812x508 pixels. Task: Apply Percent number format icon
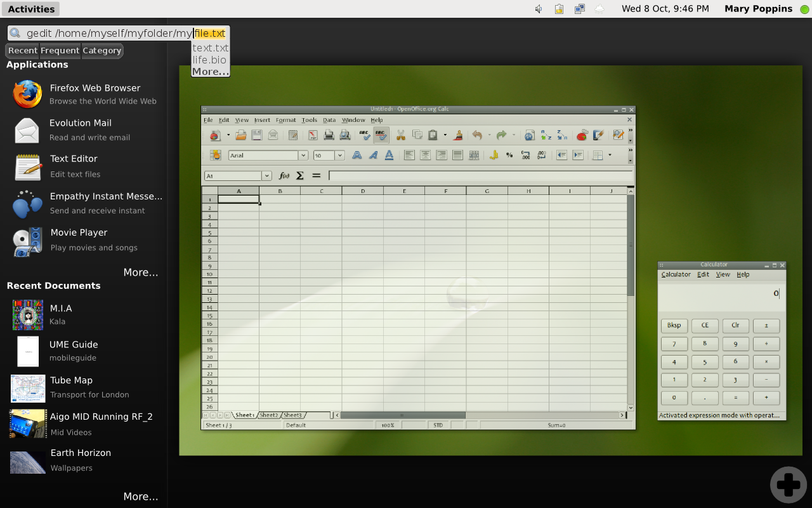509,155
